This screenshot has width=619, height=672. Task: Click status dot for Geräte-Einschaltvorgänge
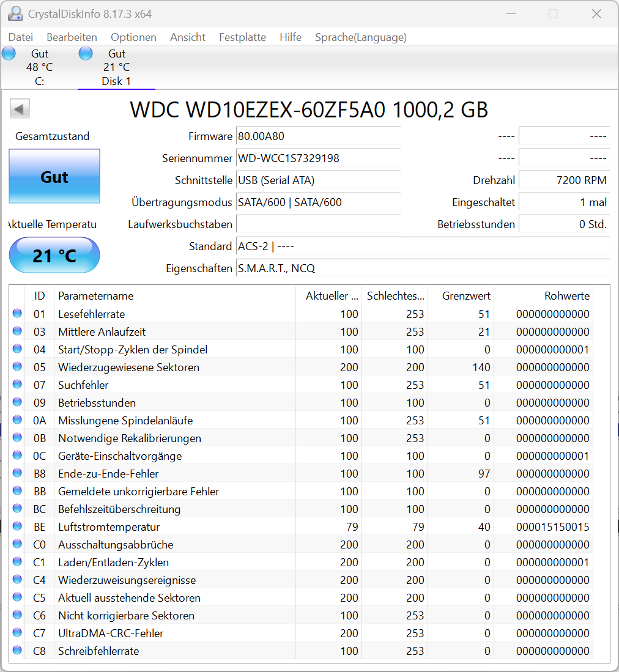tap(17, 455)
